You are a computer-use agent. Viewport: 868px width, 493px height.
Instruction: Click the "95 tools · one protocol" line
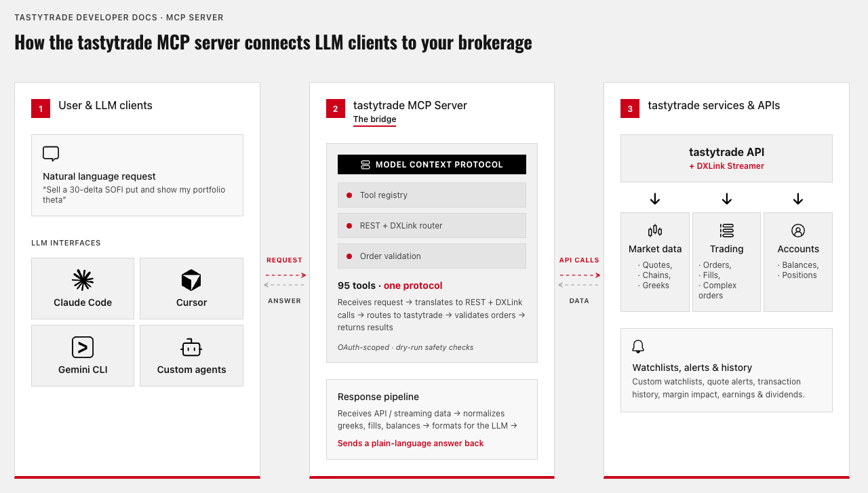390,285
